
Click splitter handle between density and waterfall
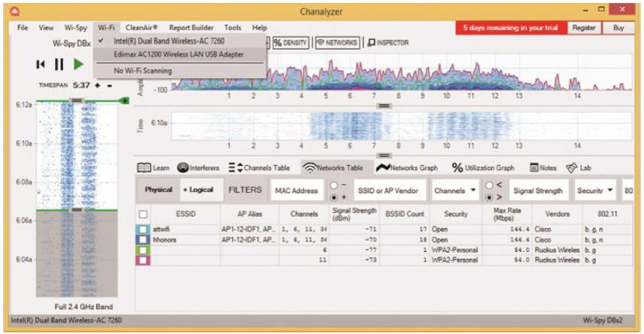(384, 105)
